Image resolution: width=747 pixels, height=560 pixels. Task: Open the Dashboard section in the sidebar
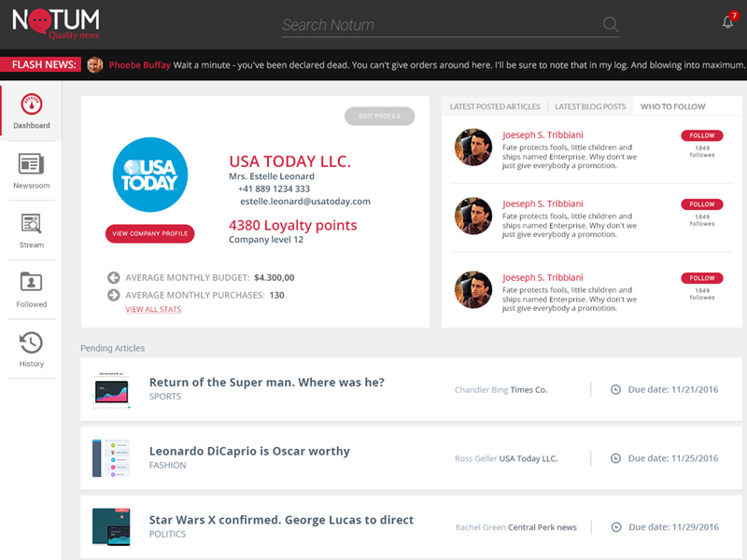(31, 110)
